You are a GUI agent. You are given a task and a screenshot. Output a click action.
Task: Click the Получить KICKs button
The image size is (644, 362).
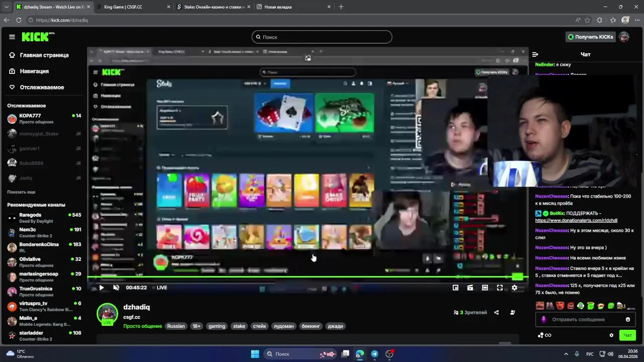point(591,37)
